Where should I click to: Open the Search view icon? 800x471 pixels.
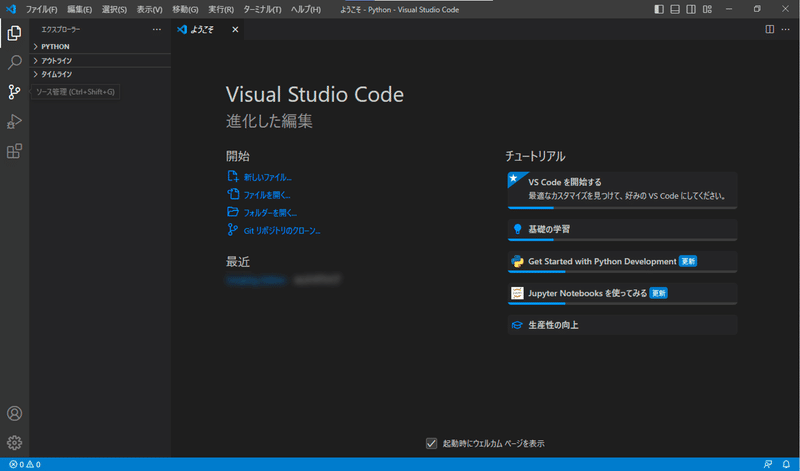(x=14, y=63)
